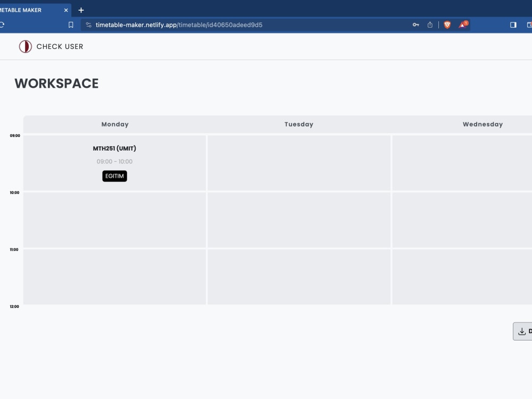Click the red half-circle logo beside CHECK USER

tap(26, 46)
